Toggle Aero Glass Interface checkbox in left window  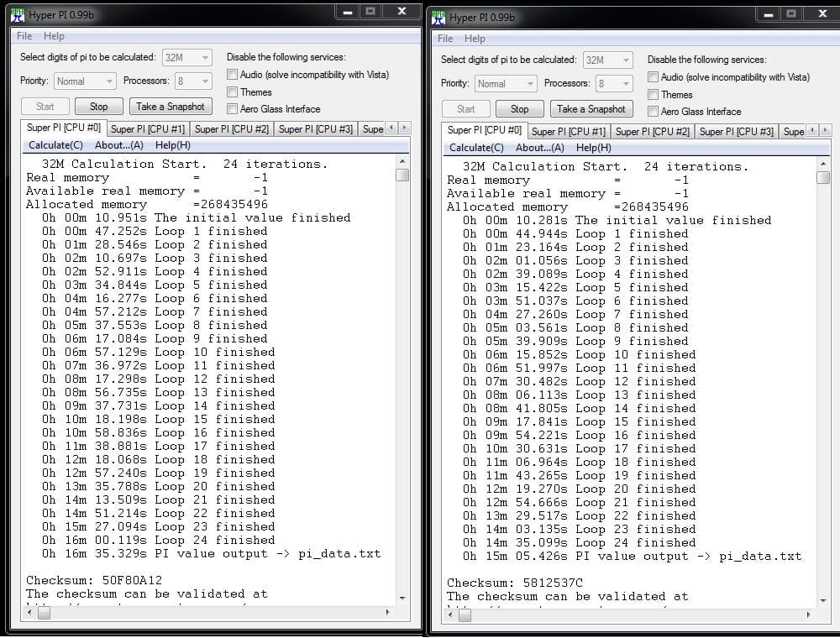point(232,108)
